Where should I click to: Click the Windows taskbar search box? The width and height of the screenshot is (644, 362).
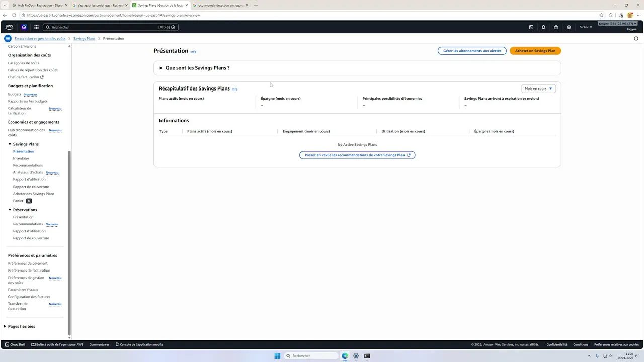click(311, 356)
